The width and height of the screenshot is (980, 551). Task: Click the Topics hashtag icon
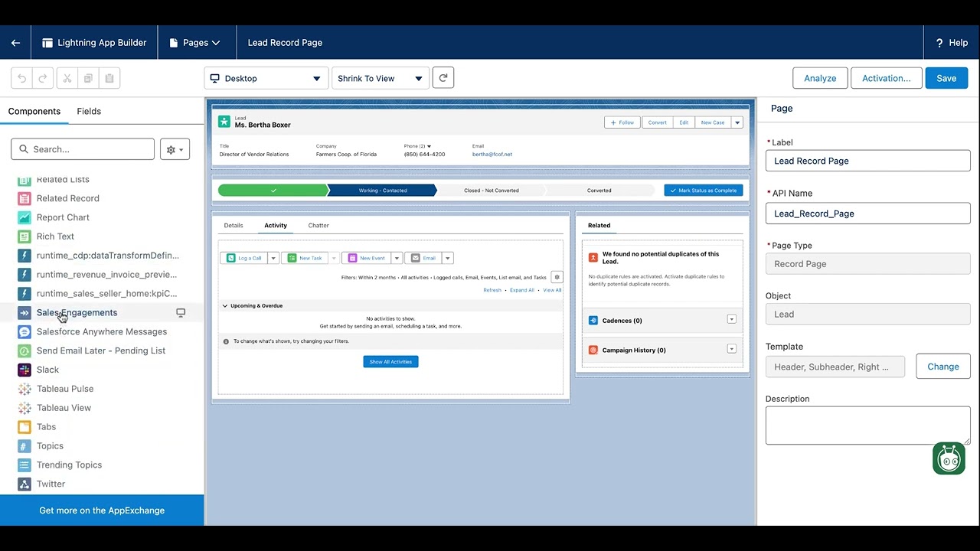(24, 446)
